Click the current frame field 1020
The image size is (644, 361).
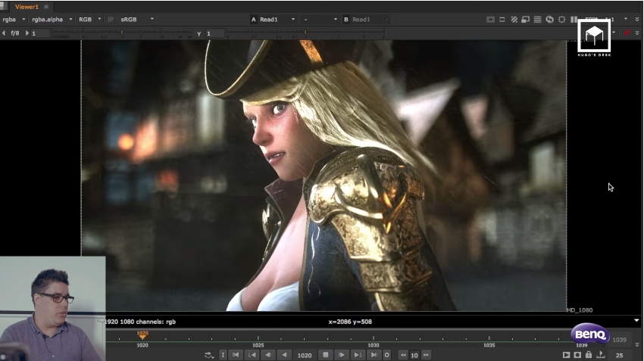pos(305,355)
